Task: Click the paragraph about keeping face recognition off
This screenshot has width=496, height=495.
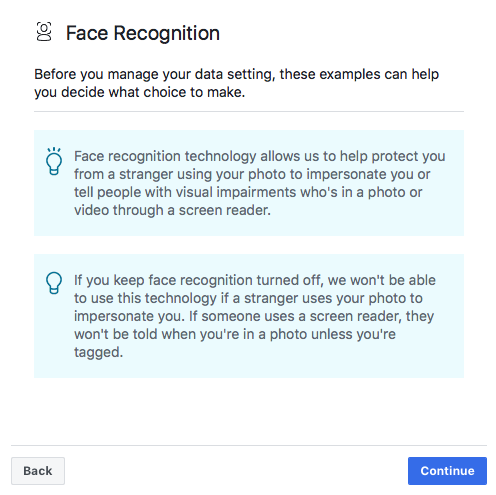Action: point(255,316)
